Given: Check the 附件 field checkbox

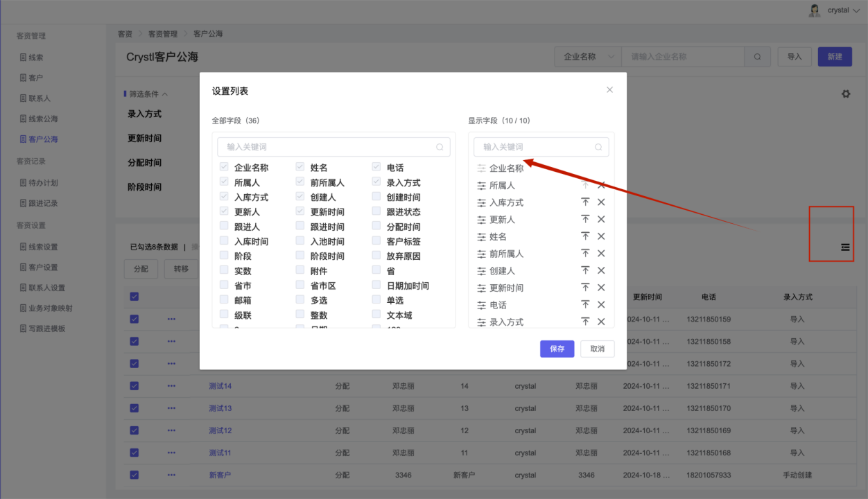Looking at the screenshot, I should click(x=300, y=270).
